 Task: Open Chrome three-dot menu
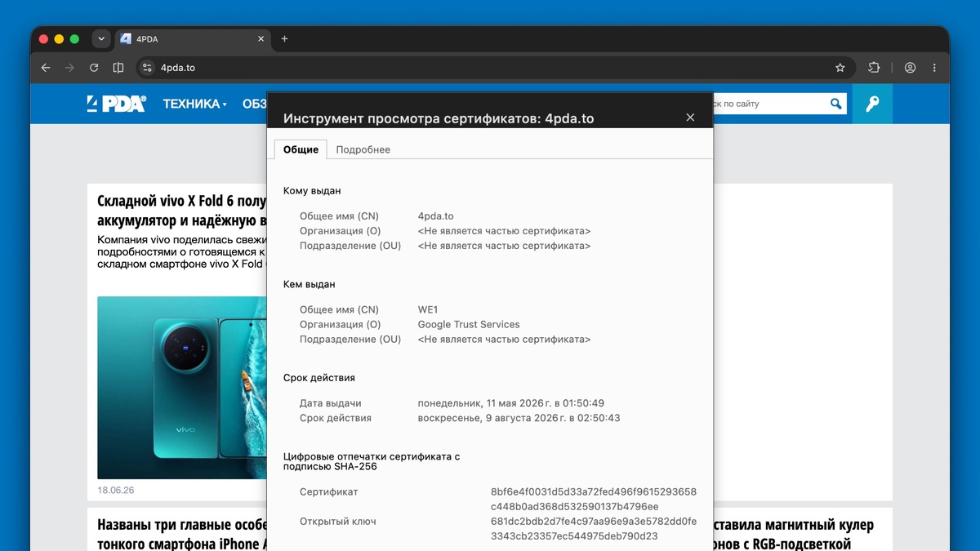tap(934, 68)
